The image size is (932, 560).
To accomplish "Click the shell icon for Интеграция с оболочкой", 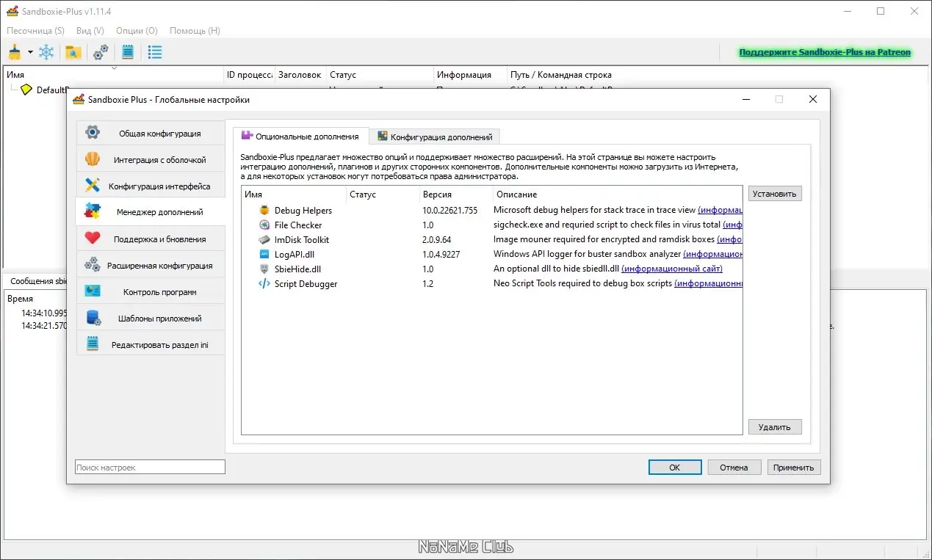I will click(93, 159).
